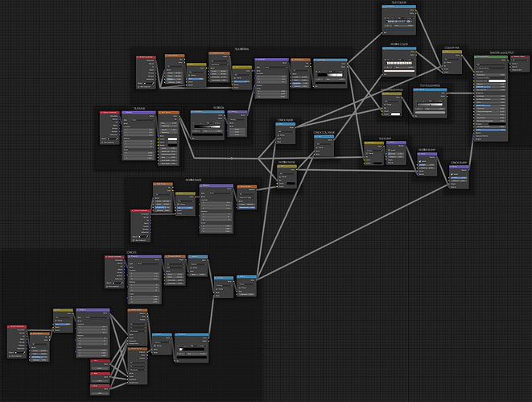Click the TILE COLOUR ramp gradient bar

(x=399, y=22)
